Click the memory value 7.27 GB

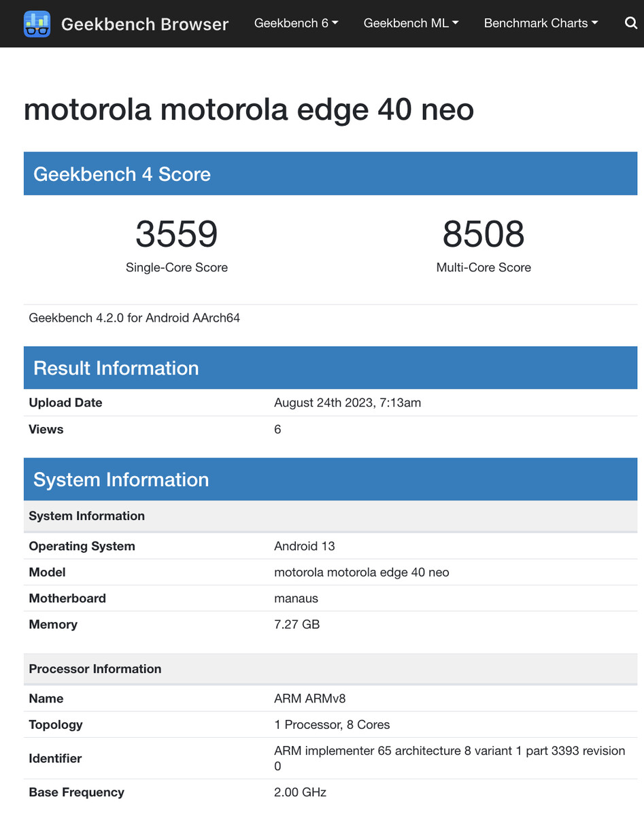(296, 624)
